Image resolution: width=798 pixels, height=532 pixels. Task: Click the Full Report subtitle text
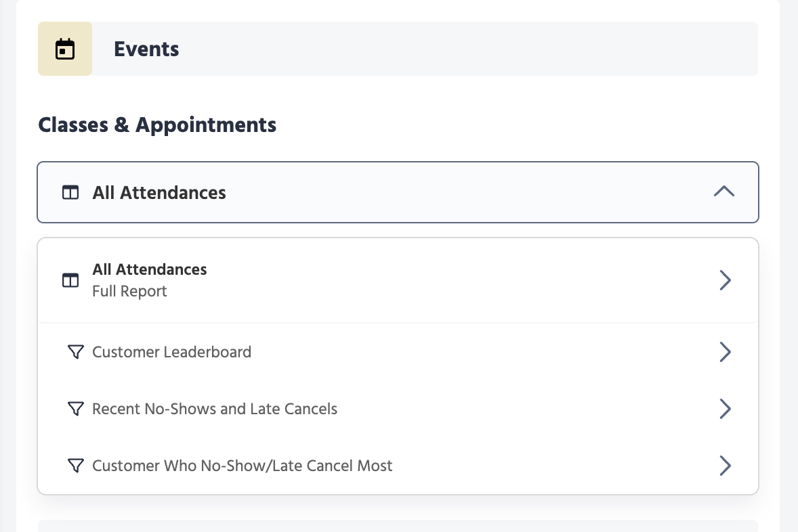coord(129,292)
